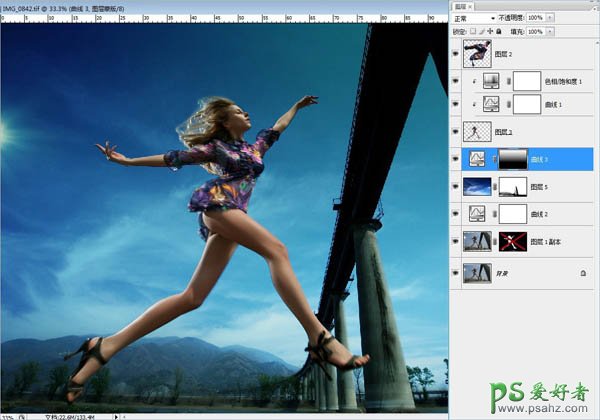Select the 图层 1 副本 layer by name

tap(546, 240)
